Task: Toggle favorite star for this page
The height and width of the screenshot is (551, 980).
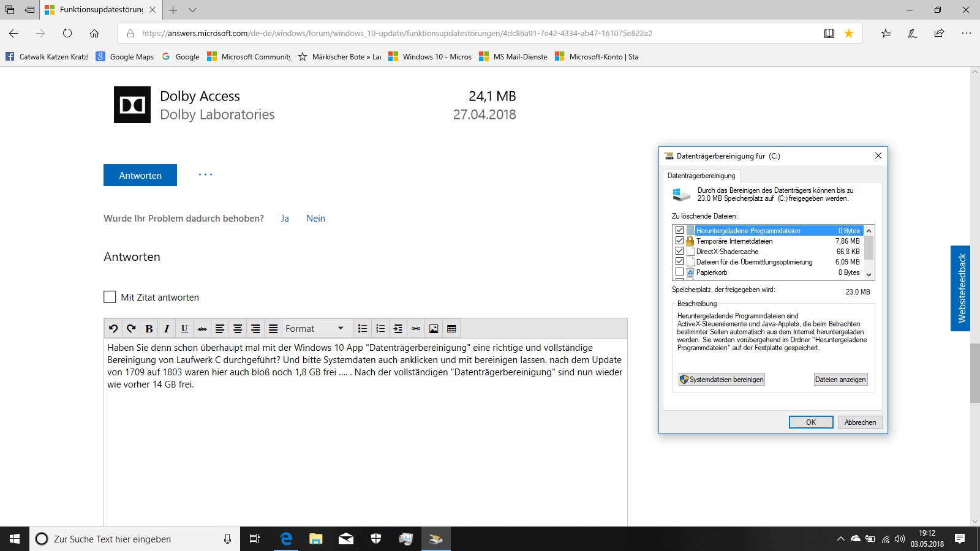Action: pyautogui.click(x=849, y=34)
